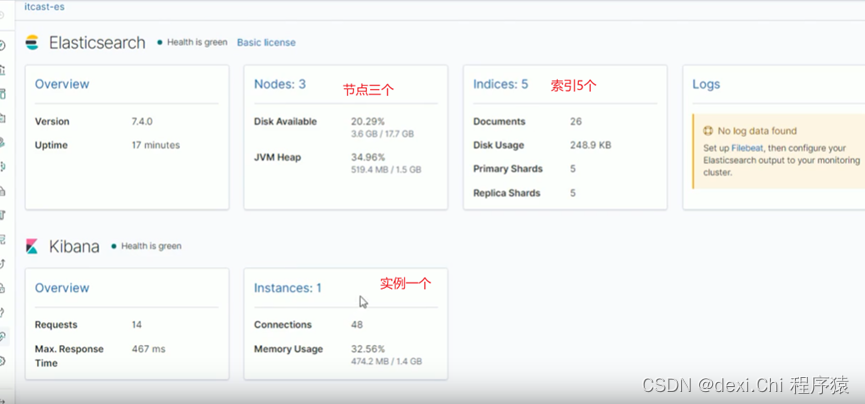This screenshot has height=404, width=865.
Task: Select the 519.4 MB / 1.5 GB text
Action: 386,169
